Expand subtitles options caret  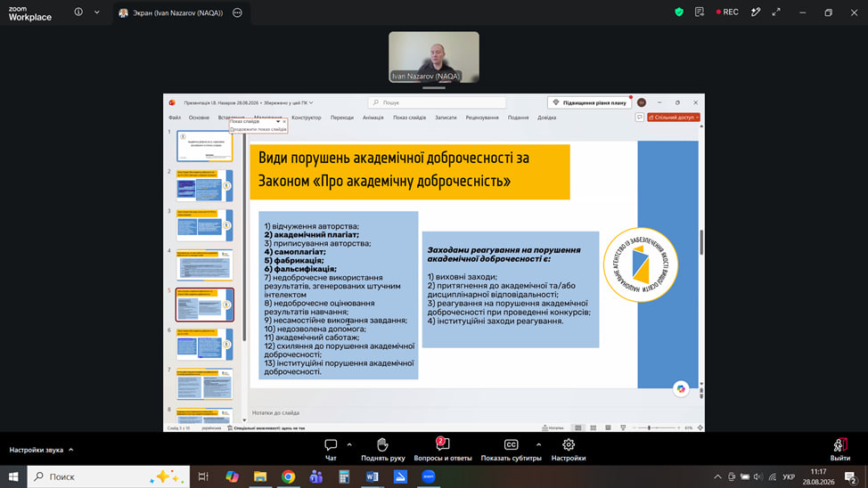tap(538, 445)
